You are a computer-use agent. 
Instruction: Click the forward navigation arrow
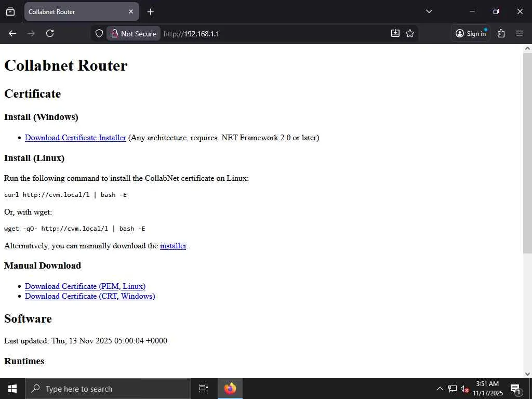pyautogui.click(x=31, y=33)
